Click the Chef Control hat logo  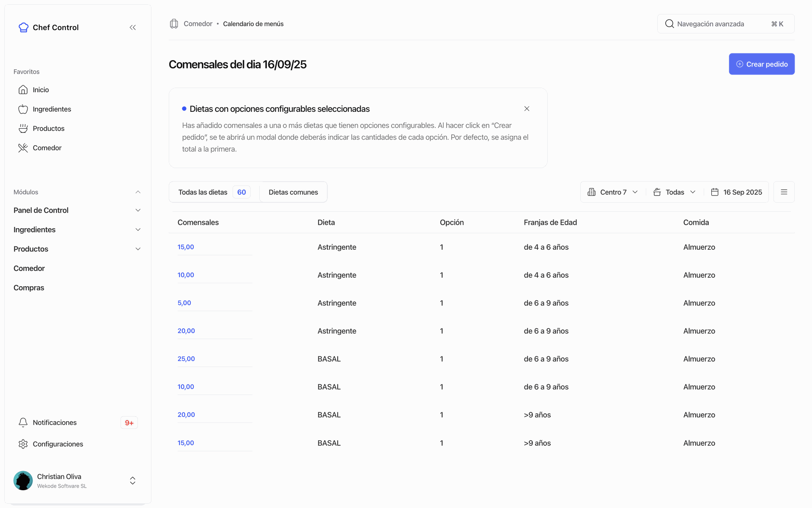24,28
